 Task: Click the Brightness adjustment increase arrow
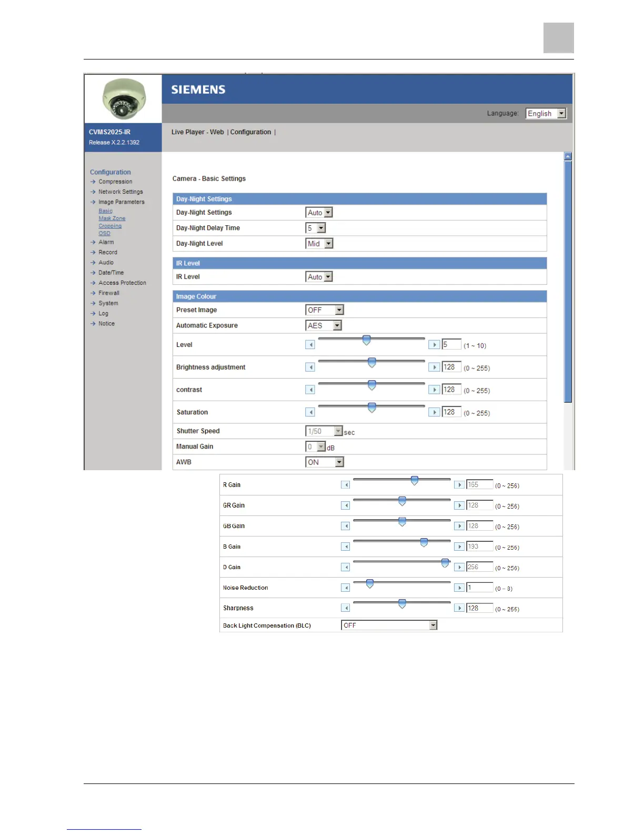coord(434,368)
